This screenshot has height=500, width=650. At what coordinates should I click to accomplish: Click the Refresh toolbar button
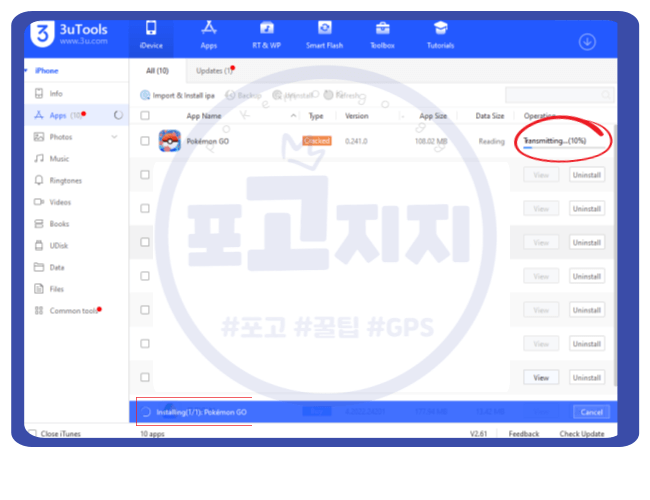tap(342, 95)
